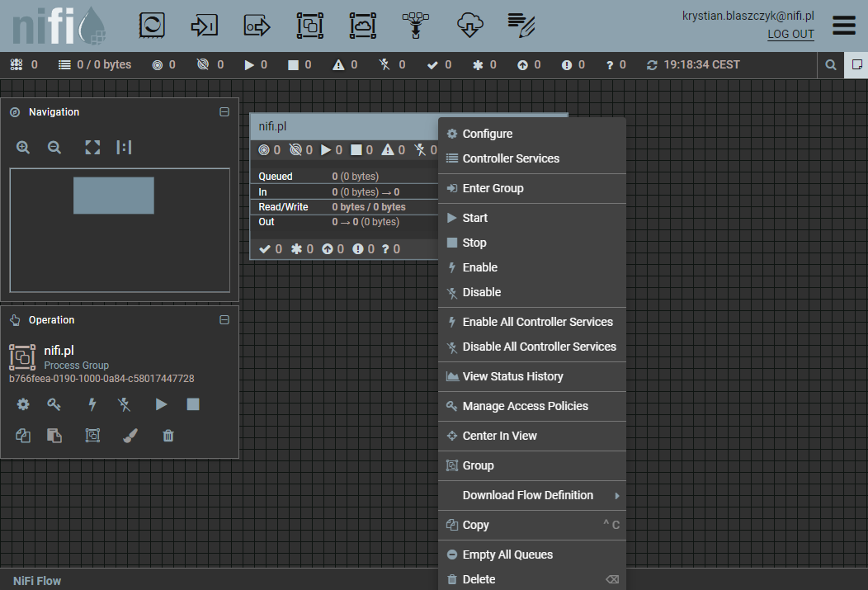Viewport: 868px width, 590px height.
Task: Choose Center In View from the menu
Action: pos(532,437)
